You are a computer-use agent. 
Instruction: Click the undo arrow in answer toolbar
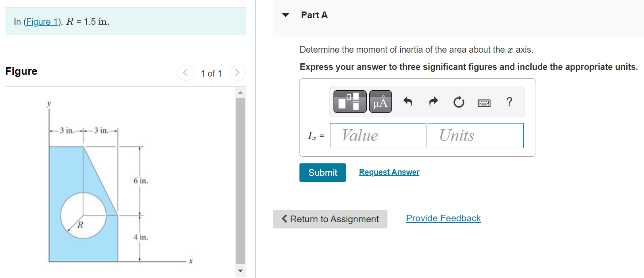(407, 101)
